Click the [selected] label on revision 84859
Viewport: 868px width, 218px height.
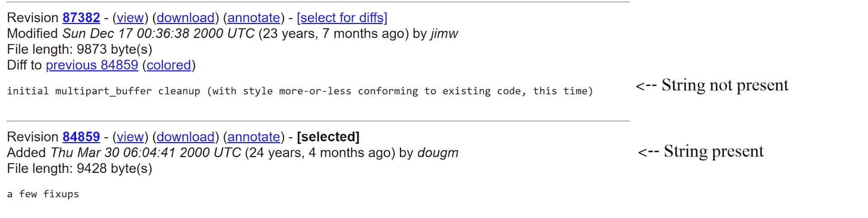tap(328, 137)
